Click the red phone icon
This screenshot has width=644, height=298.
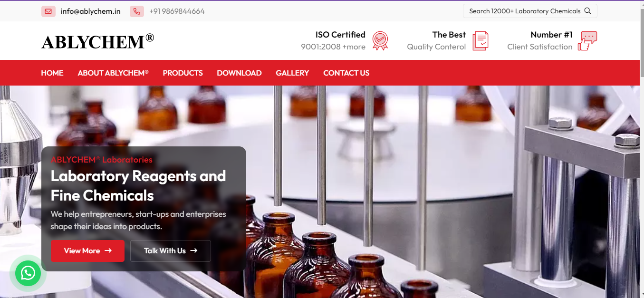(x=137, y=11)
